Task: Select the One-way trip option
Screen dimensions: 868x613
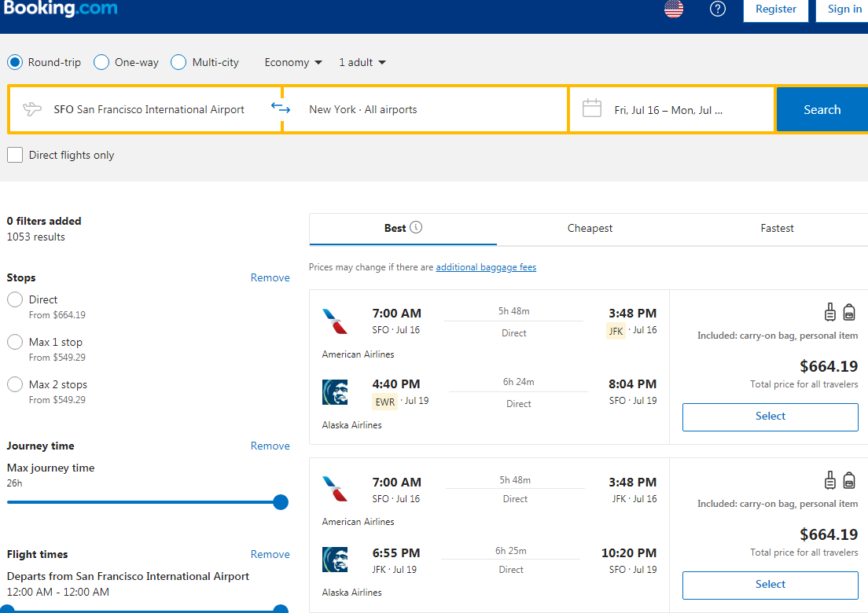Action: click(101, 61)
